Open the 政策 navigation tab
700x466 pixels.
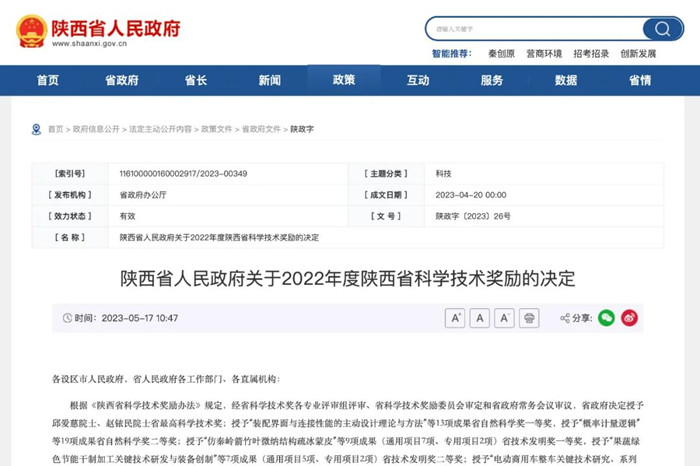[x=344, y=80]
